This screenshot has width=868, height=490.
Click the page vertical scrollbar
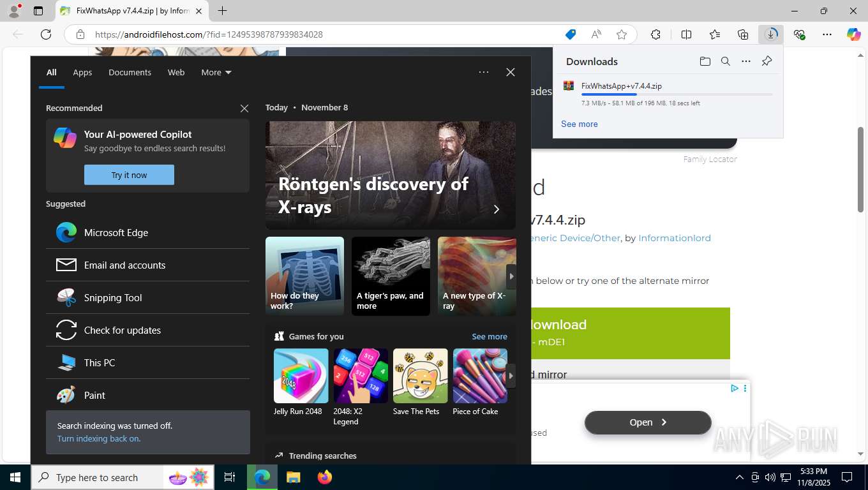pos(860,170)
